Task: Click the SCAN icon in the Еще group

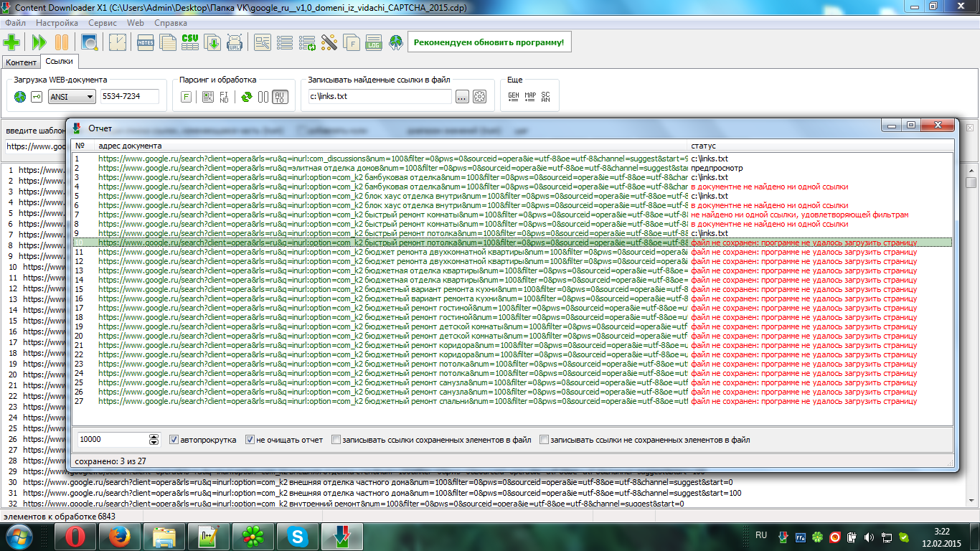Action: coord(546,96)
